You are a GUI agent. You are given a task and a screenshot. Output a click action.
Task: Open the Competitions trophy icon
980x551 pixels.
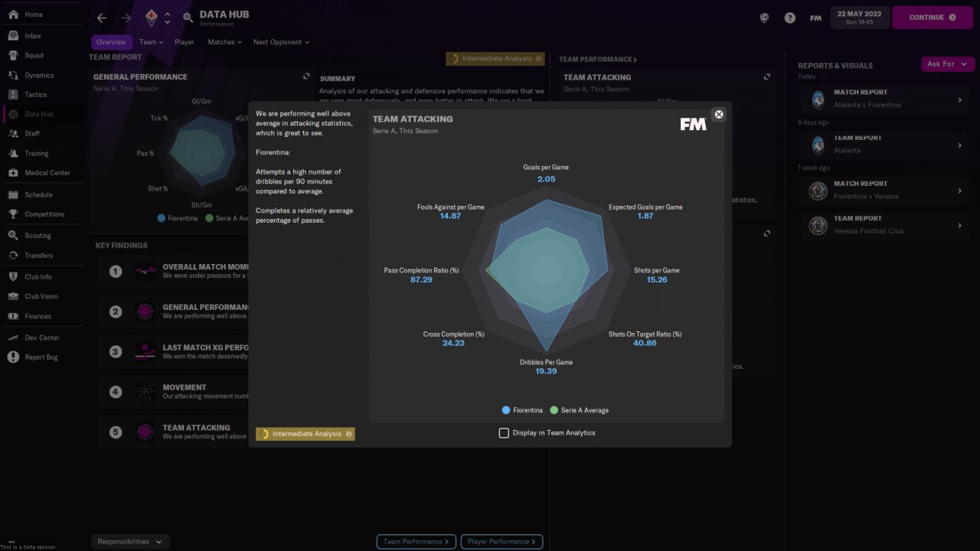tap(13, 214)
